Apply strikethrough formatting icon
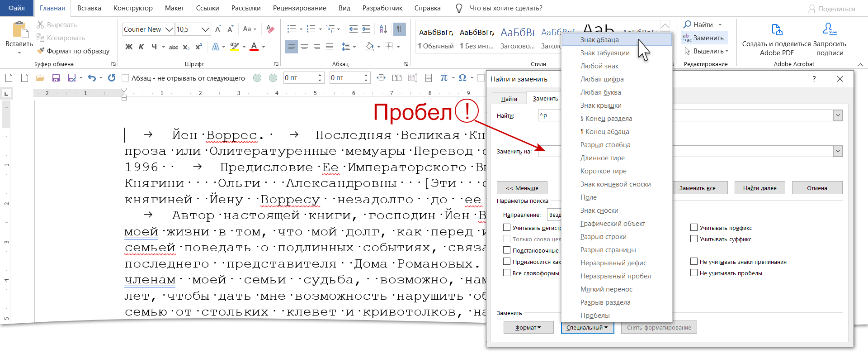868x354 pixels. (173, 47)
